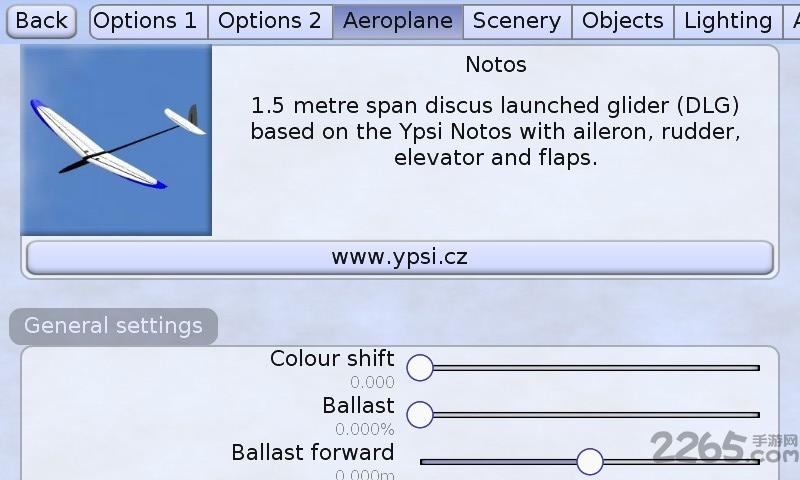Switch to the Options 2 tab

270,21
